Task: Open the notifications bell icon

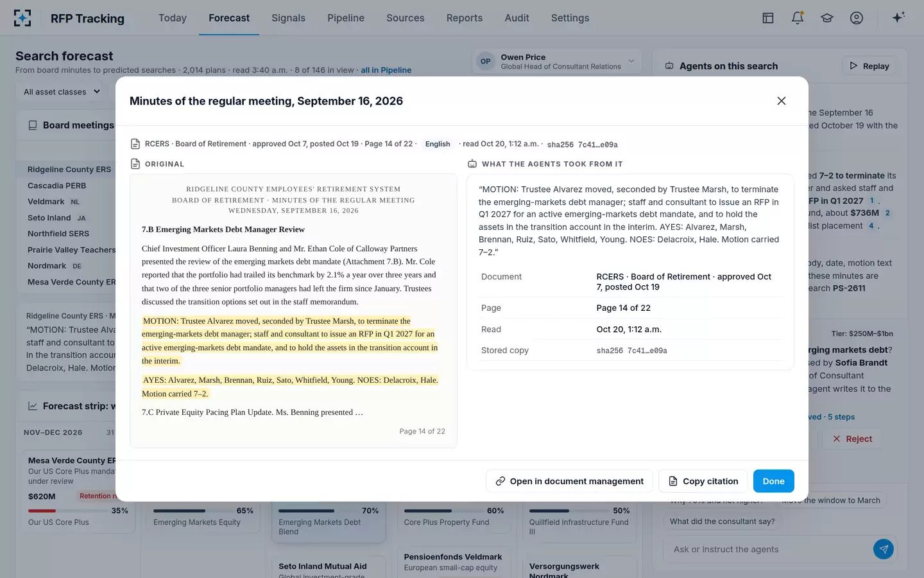Action: pyautogui.click(x=798, y=18)
